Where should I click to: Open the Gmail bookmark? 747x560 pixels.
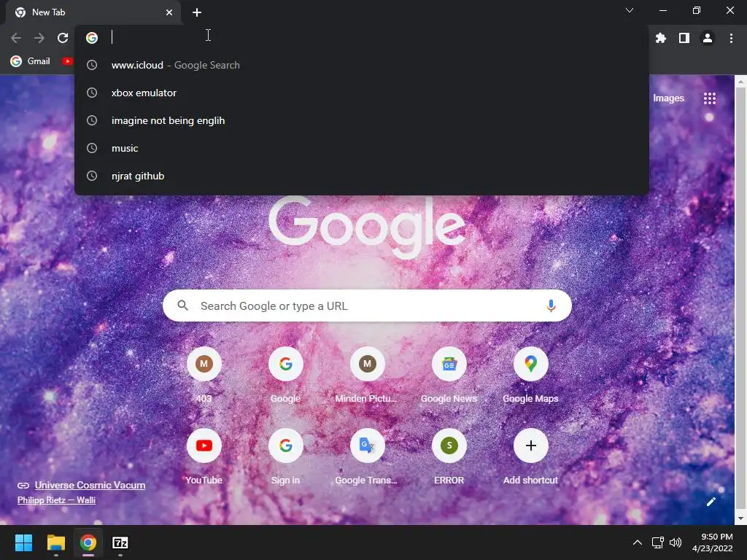(x=31, y=61)
